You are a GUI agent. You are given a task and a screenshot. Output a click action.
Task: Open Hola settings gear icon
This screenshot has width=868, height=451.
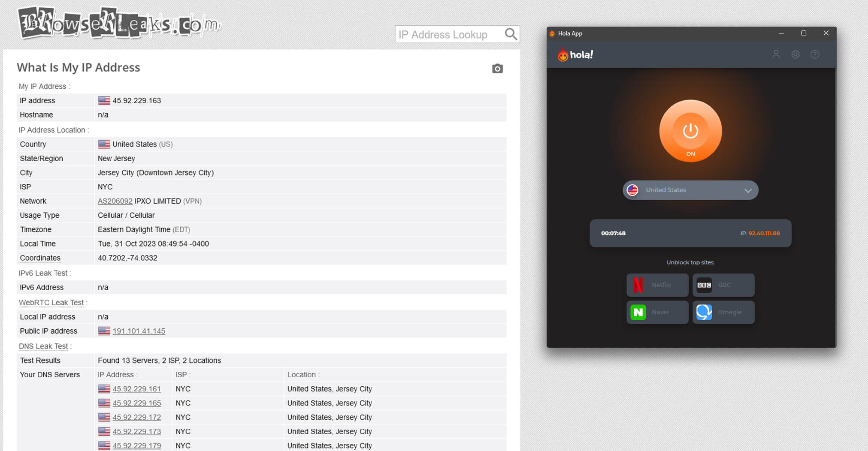[x=795, y=54]
